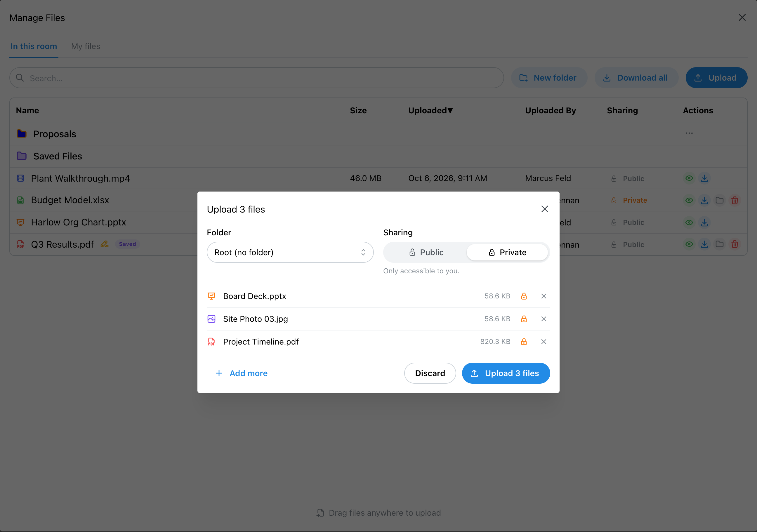Viewport: 757px width, 532px height.
Task: Switch to the My files tab
Action: click(x=86, y=46)
